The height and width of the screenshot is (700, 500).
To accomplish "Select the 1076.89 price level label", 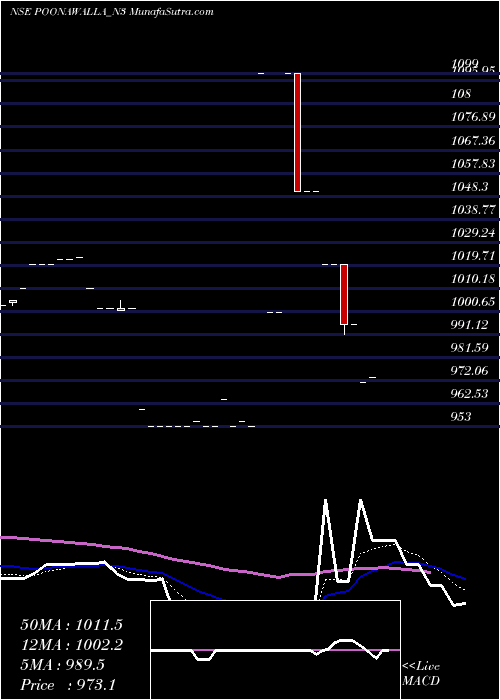I will pyautogui.click(x=473, y=117).
